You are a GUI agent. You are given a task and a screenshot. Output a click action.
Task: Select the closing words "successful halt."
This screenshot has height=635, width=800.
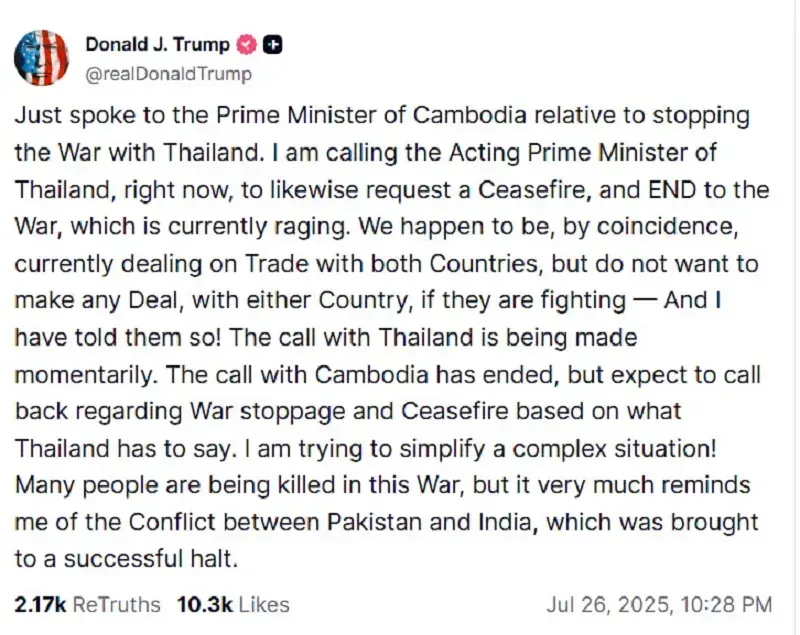coord(151,559)
